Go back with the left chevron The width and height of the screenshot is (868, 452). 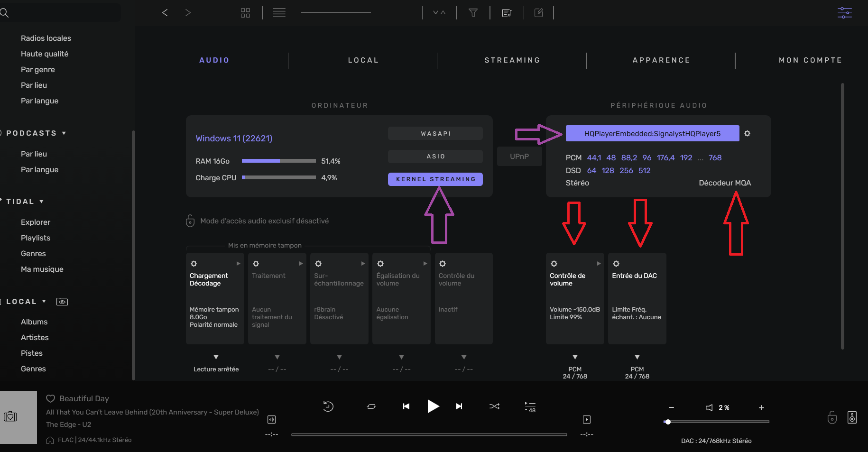[165, 13]
